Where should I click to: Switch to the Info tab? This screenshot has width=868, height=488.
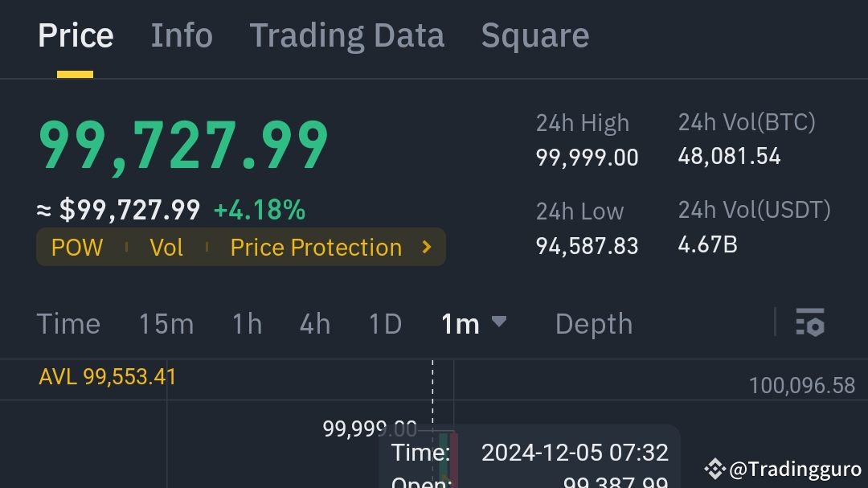182,36
